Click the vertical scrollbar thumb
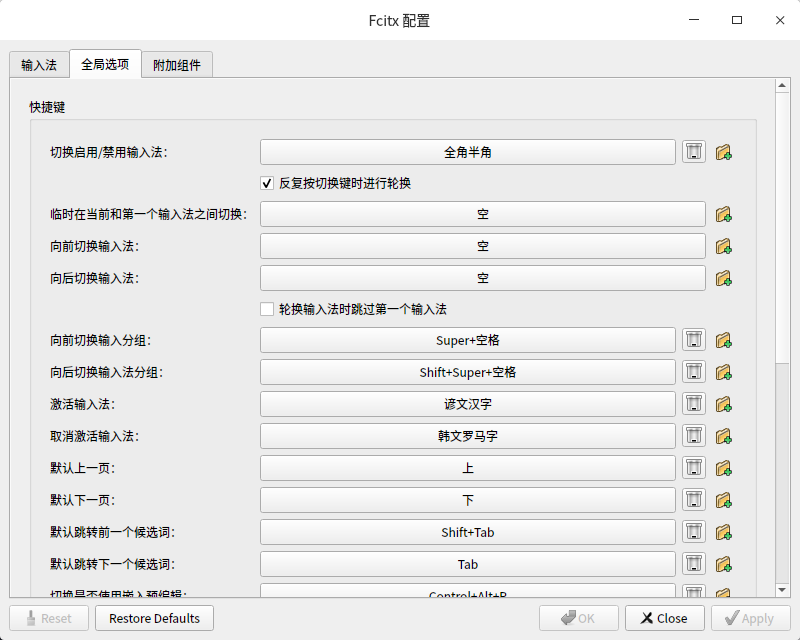 782,228
